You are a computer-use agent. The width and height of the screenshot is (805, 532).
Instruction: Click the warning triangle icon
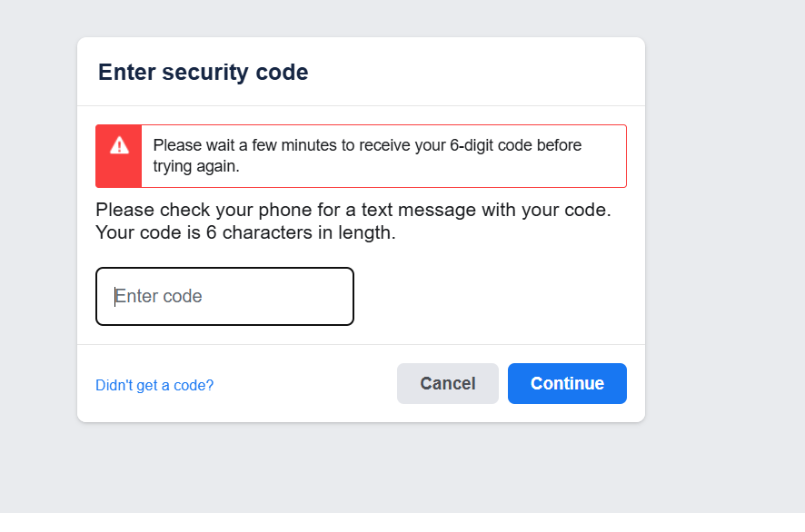point(119,145)
